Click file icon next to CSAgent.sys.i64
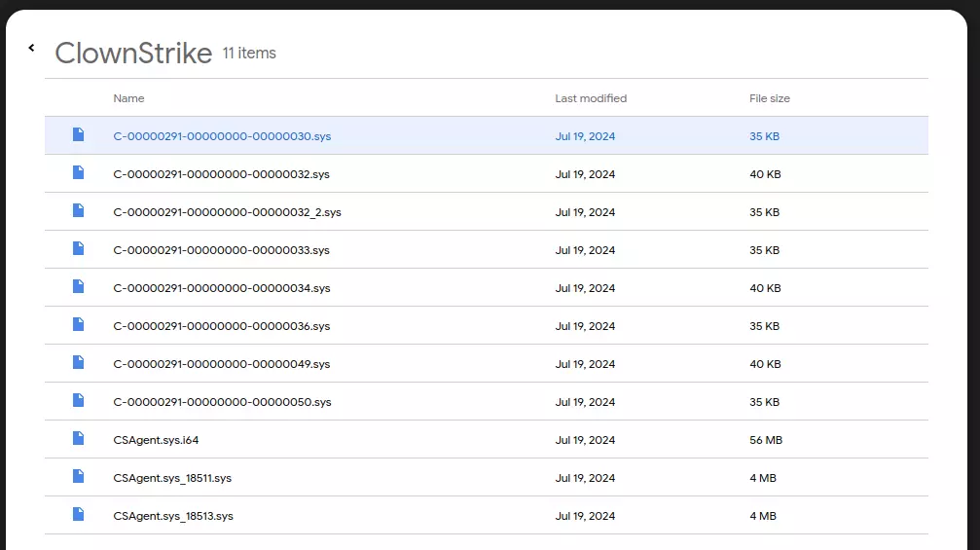The image size is (980, 550). click(x=79, y=439)
